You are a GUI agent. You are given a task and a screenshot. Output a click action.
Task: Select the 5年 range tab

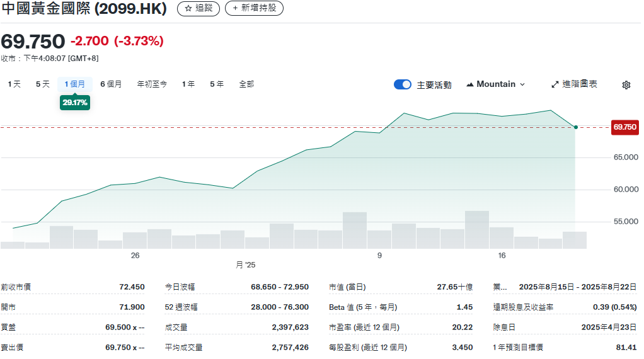tap(217, 84)
